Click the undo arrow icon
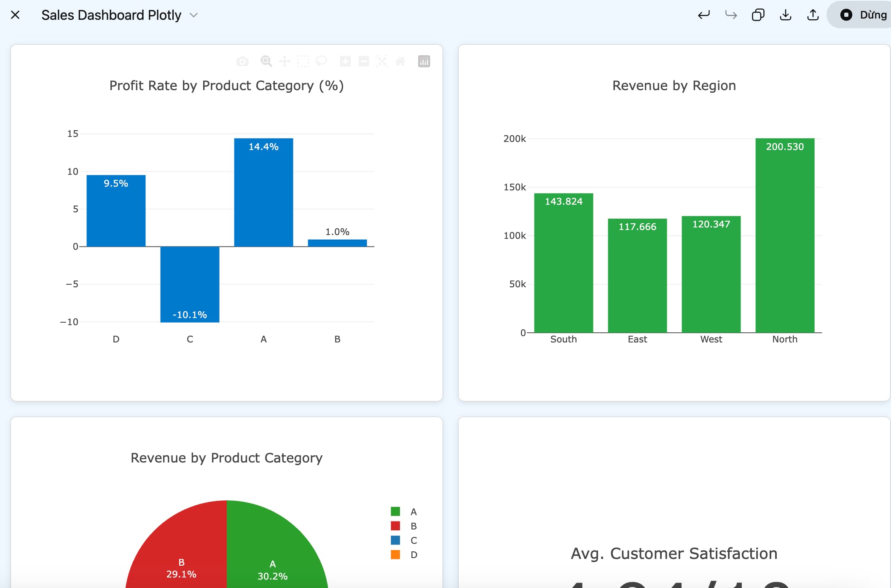 tap(703, 15)
